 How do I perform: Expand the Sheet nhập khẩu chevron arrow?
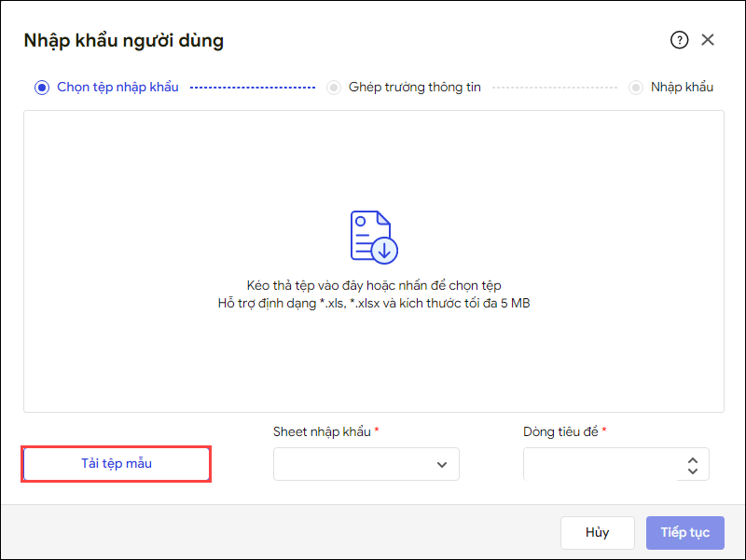pos(442,465)
